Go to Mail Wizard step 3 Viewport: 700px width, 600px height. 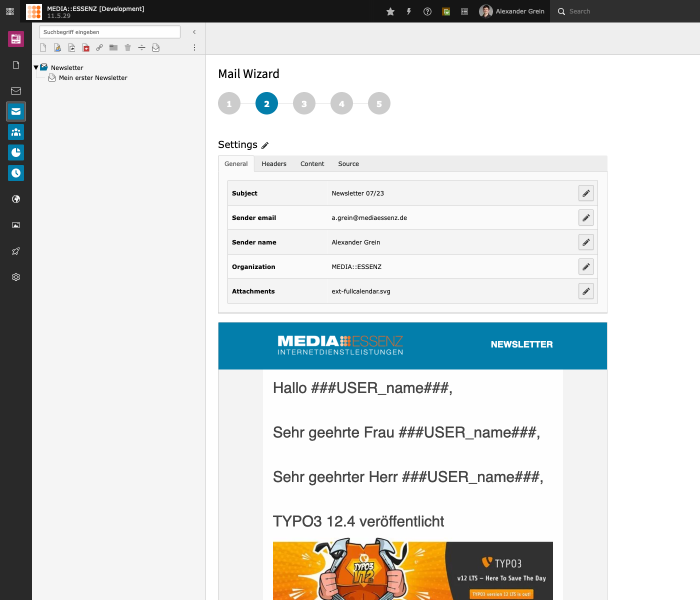(x=304, y=103)
